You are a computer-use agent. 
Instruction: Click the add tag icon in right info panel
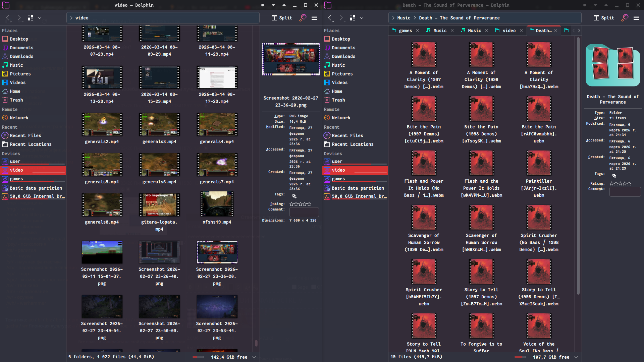click(614, 176)
